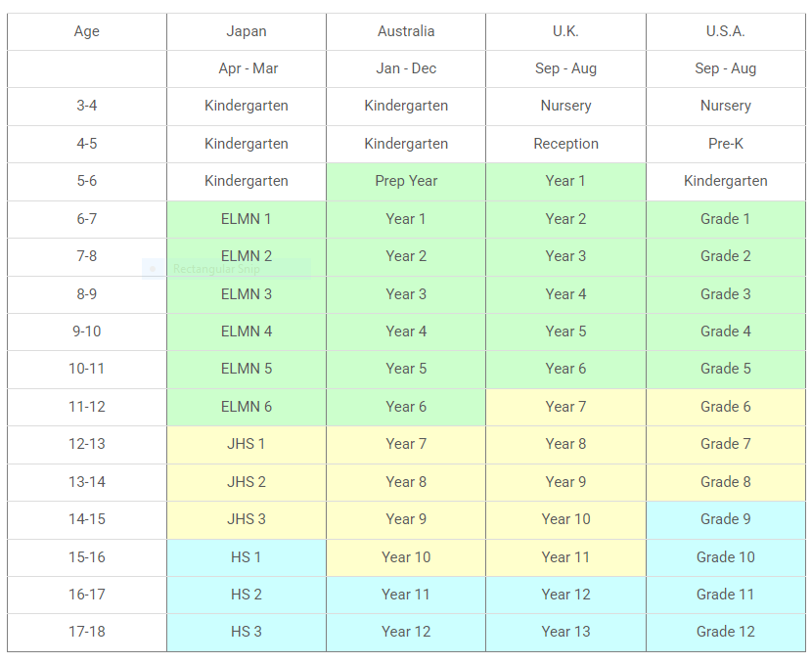812x663 pixels.
Task: Click the HS 3 cell
Action: coord(247,632)
